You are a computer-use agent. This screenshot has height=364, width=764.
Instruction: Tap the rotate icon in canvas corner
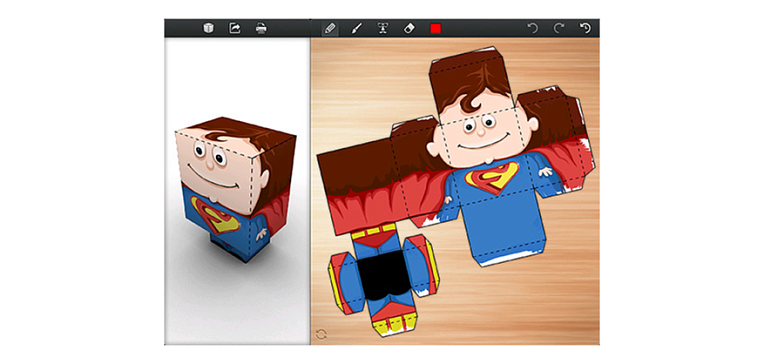point(321,334)
